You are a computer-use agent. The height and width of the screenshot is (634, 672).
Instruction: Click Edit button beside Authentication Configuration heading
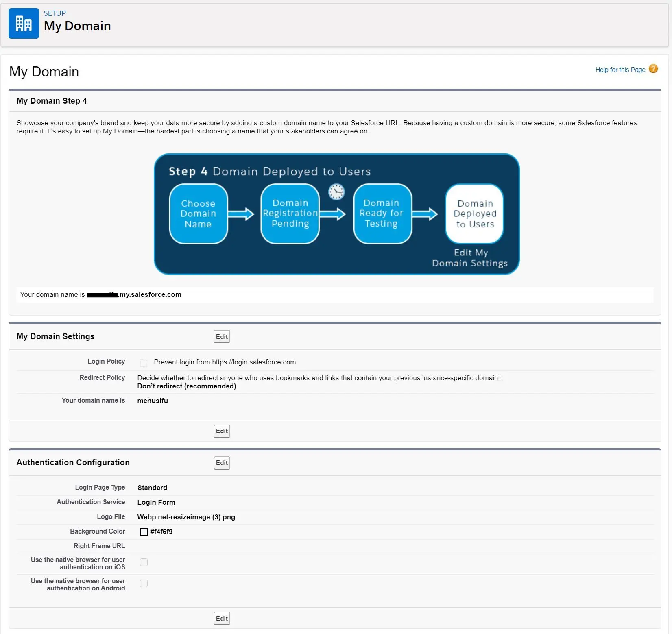click(222, 462)
